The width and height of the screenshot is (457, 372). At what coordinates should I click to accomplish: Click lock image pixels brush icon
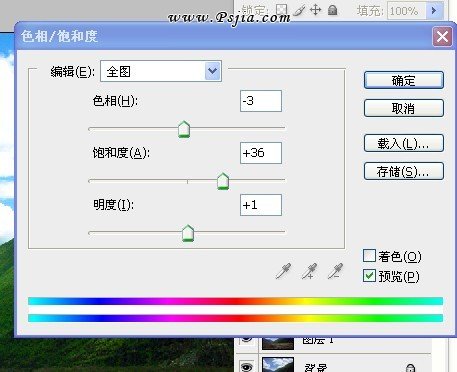point(299,10)
